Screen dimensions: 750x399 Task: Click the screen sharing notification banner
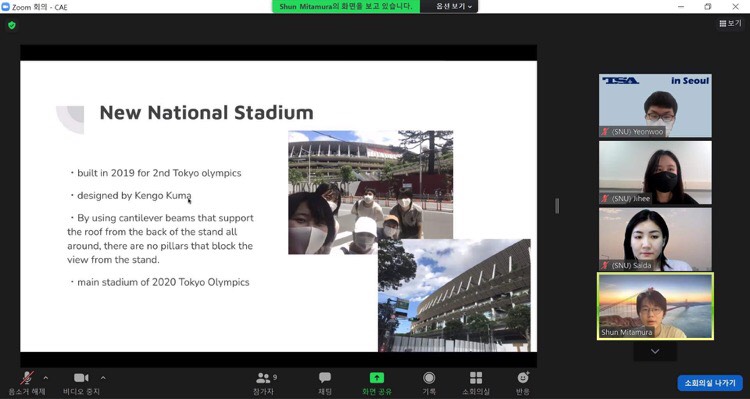pyautogui.click(x=346, y=6)
